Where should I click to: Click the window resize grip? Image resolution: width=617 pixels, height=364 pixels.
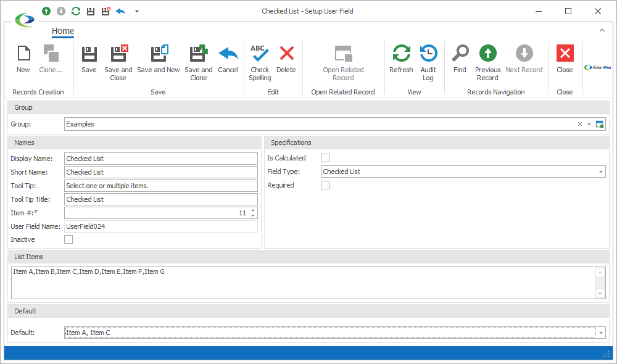click(x=607, y=354)
